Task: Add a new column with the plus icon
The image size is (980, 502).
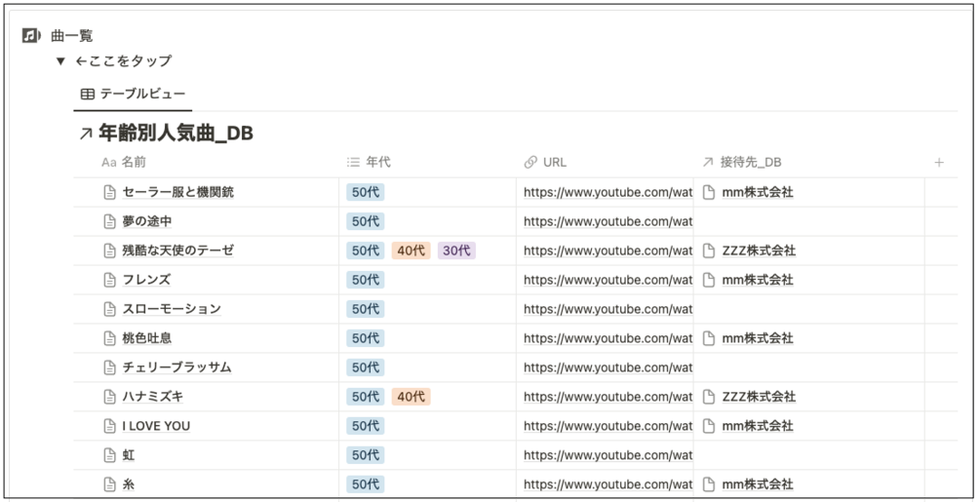Action: coord(939,163)
